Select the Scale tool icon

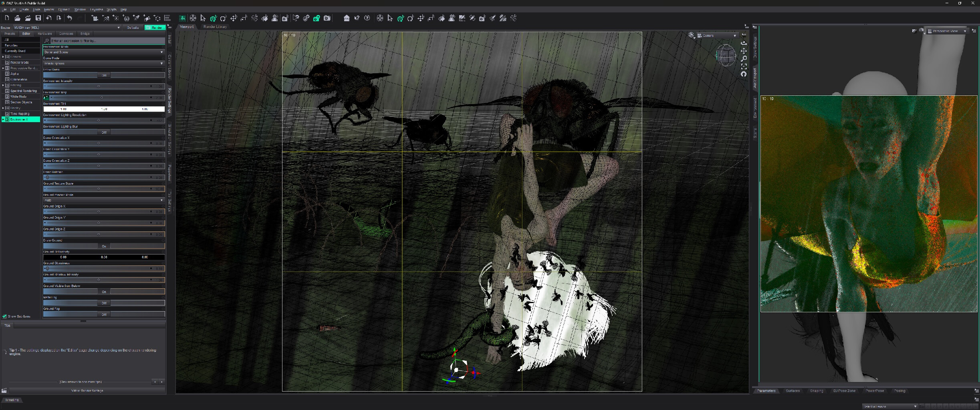click(x=244, y=18)
